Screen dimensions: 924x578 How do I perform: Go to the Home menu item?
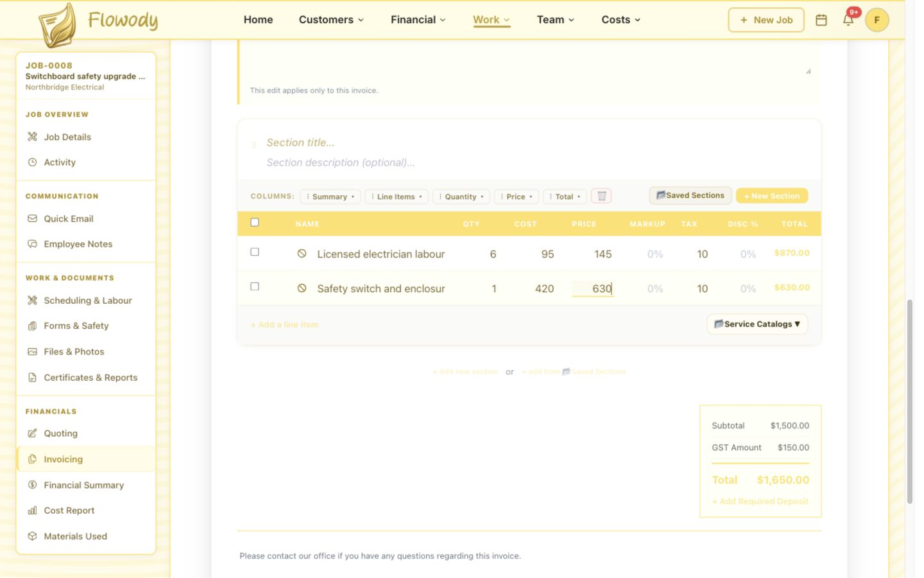258,20
